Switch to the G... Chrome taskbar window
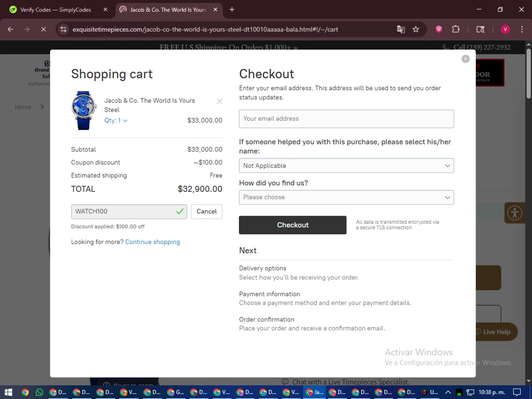The image size is (532, 399). pos(176,392)
